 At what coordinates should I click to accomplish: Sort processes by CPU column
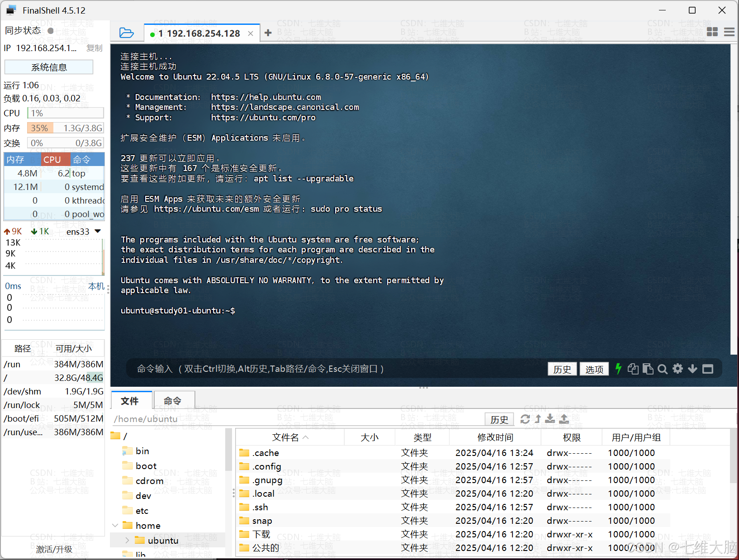click(x=56, y=160)
